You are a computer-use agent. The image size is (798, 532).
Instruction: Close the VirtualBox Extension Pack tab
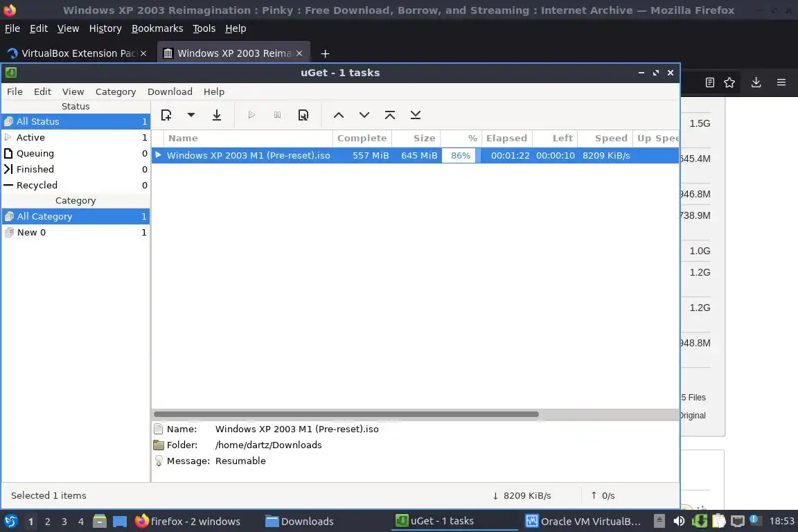[x=143, y=53]
